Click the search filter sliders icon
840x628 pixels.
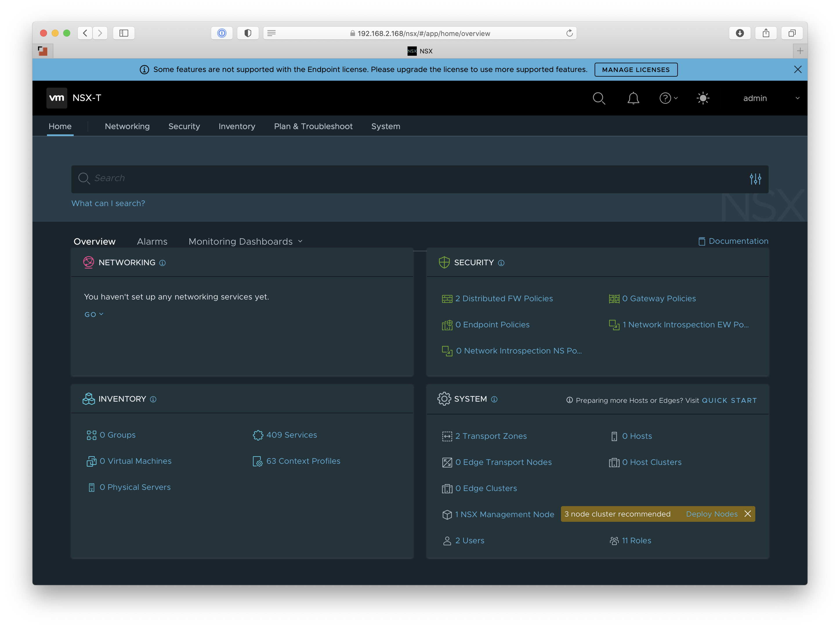[755, 179]
